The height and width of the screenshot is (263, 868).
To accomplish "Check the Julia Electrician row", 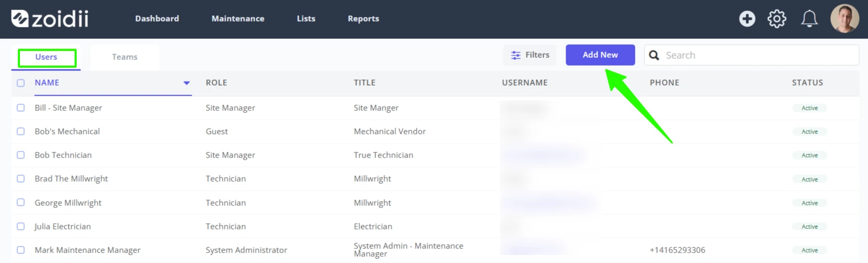I will pyautogui.click(x=20, y=226).
